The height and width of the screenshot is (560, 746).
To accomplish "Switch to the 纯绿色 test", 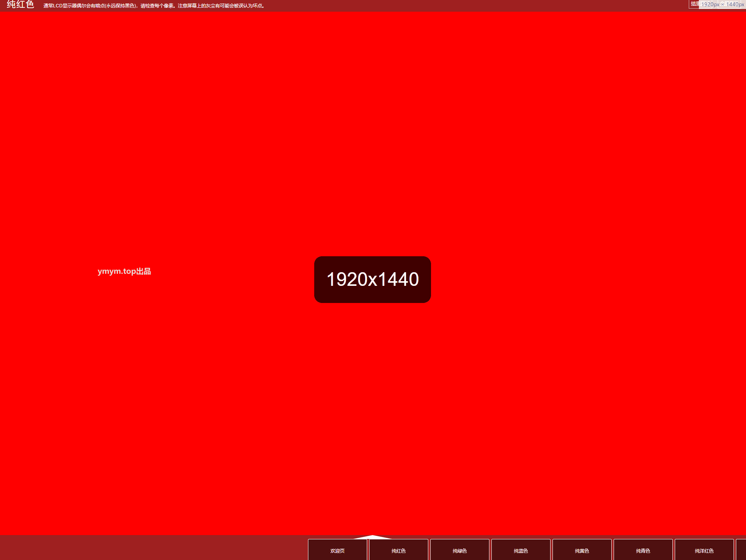I will point(459,550).
